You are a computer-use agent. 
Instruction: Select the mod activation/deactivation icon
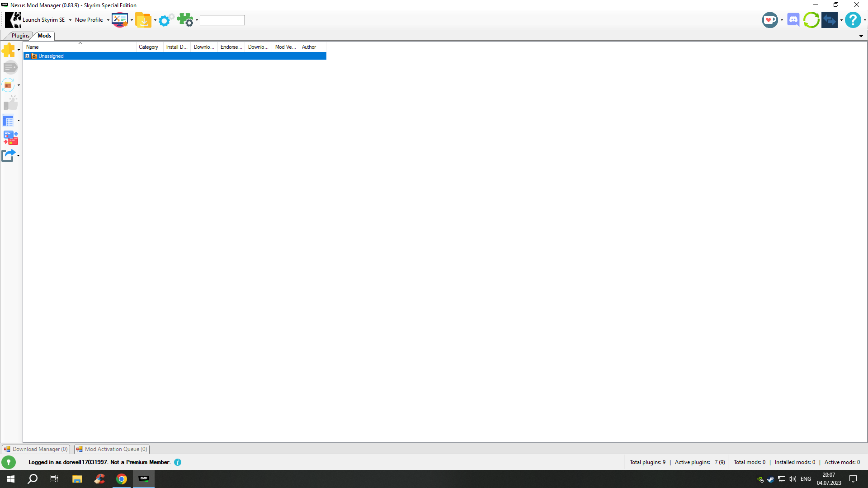coord(8,50)
